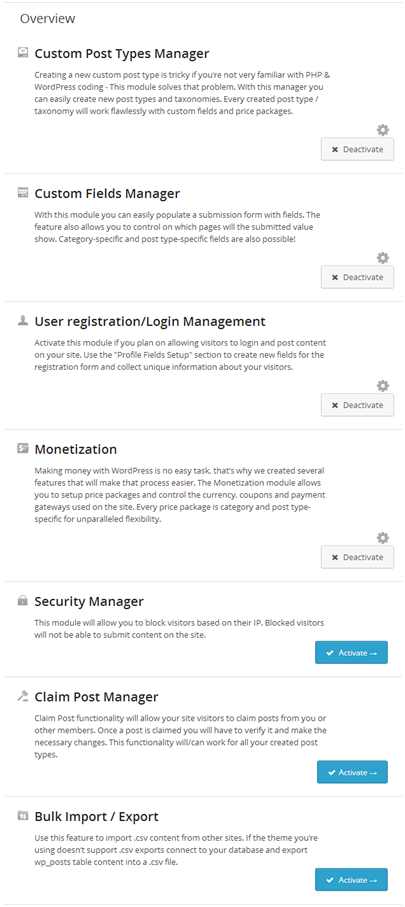The image size is (405, 907).
Task: Activate the Claim Post Manager module
Action: [352, 772]
